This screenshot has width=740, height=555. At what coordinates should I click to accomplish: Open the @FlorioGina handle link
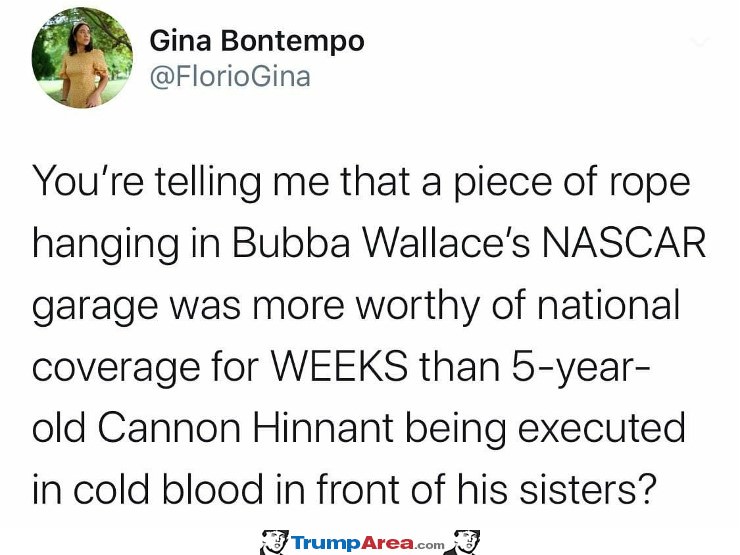pyautogui.click(x=230, y=76)
